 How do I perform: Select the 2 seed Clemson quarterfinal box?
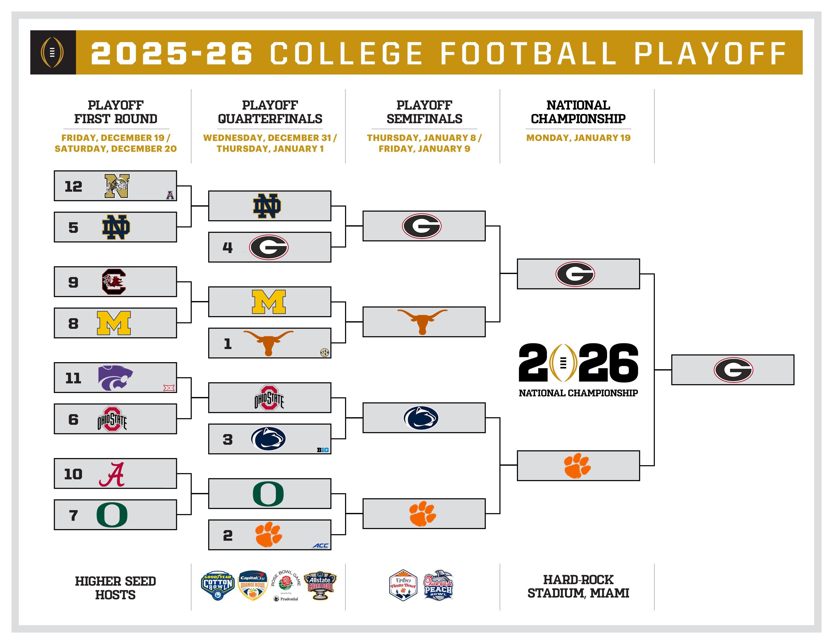click(270, 535)
